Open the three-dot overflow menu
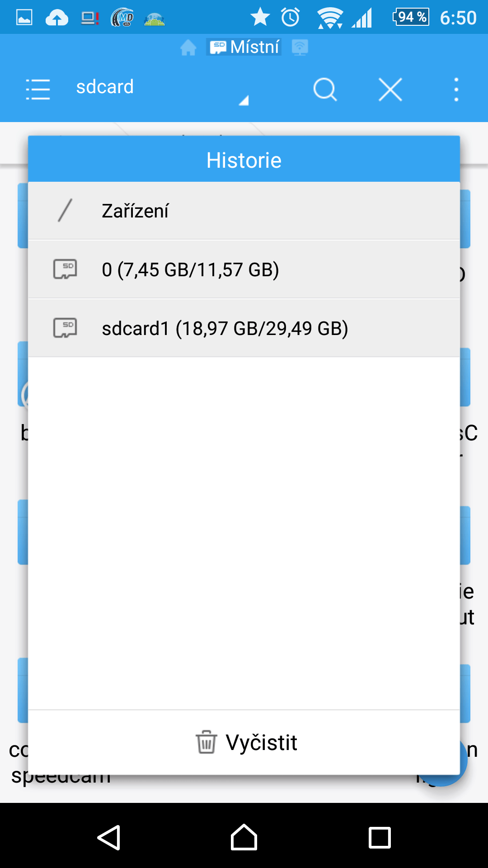Viewport: 488px width, 868px height. point(456,89)
